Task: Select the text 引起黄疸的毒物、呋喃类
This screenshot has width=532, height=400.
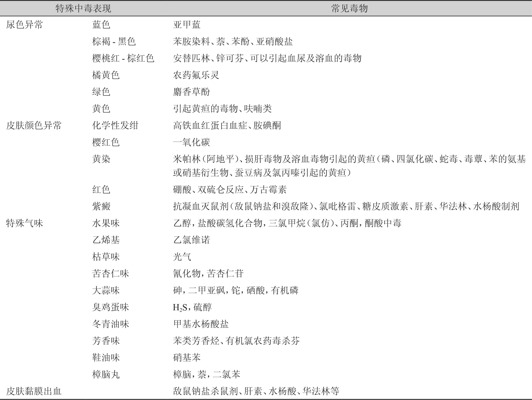Action: point(222,109)
